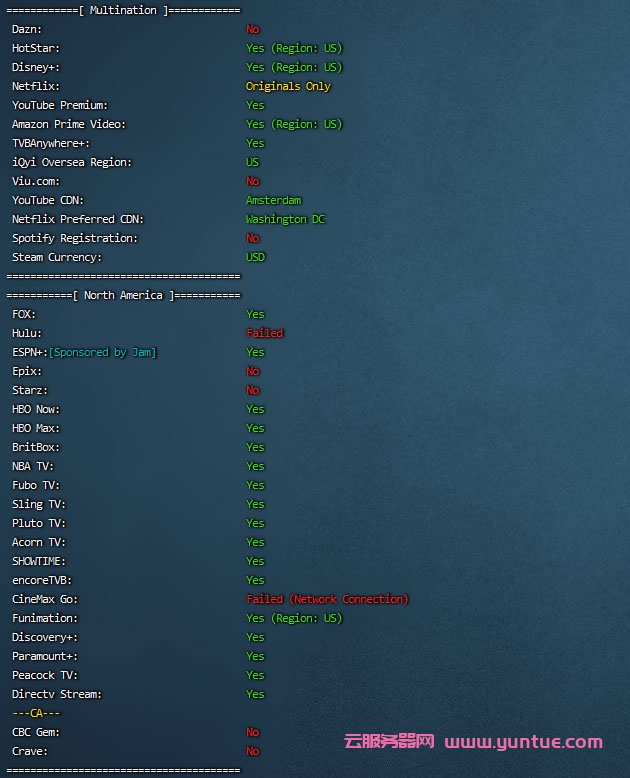Viewport: 630px width, 778px height.
Task: Click YouTube CDN 'Amsterdam' value
Action: coord(273,200)
